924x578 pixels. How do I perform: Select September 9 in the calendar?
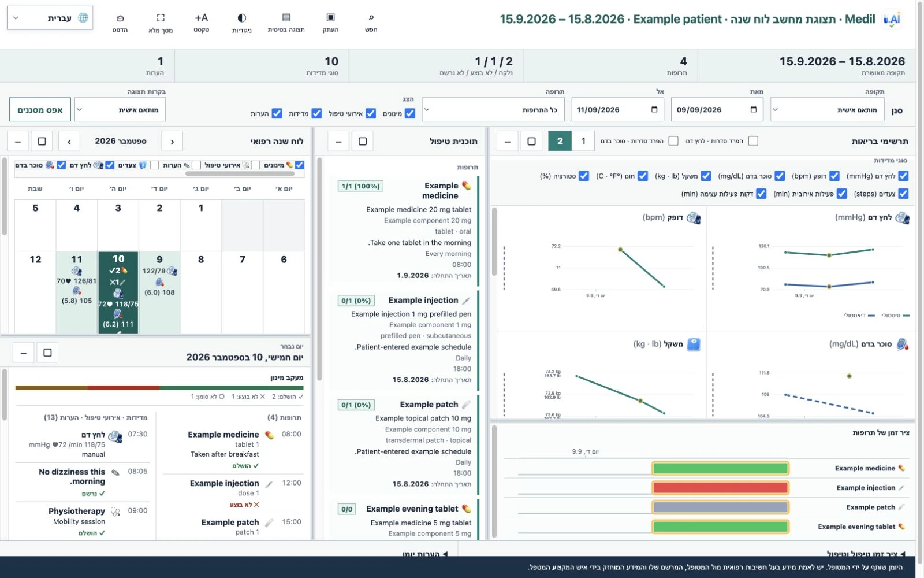point(159,292)
